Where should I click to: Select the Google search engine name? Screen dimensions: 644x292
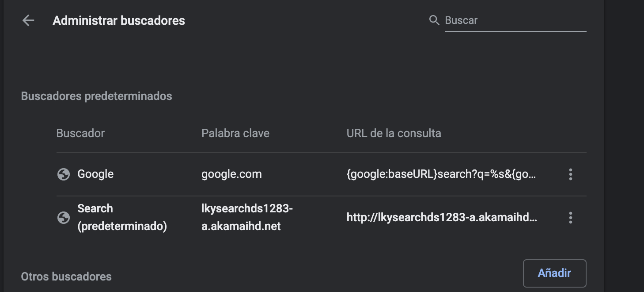[x=95, y=174]
